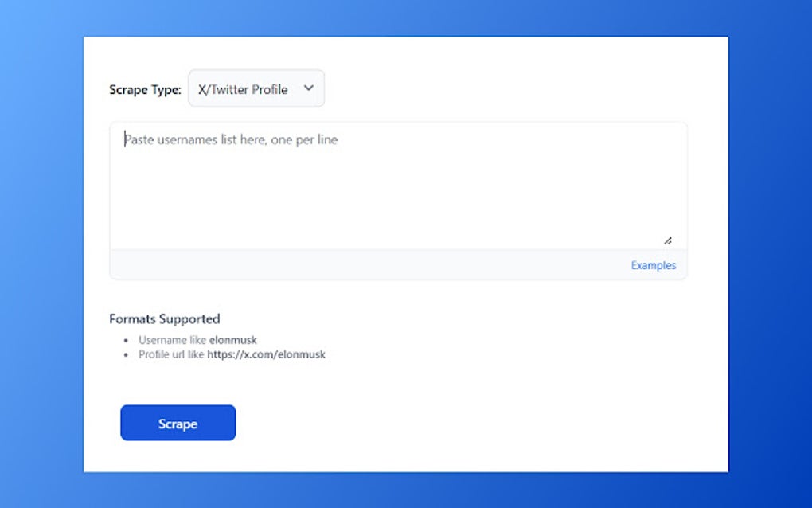Click the chevron icon on the Scrape Type selector
This screenshot has width=812, height=508.
click(x=309, y=88)
